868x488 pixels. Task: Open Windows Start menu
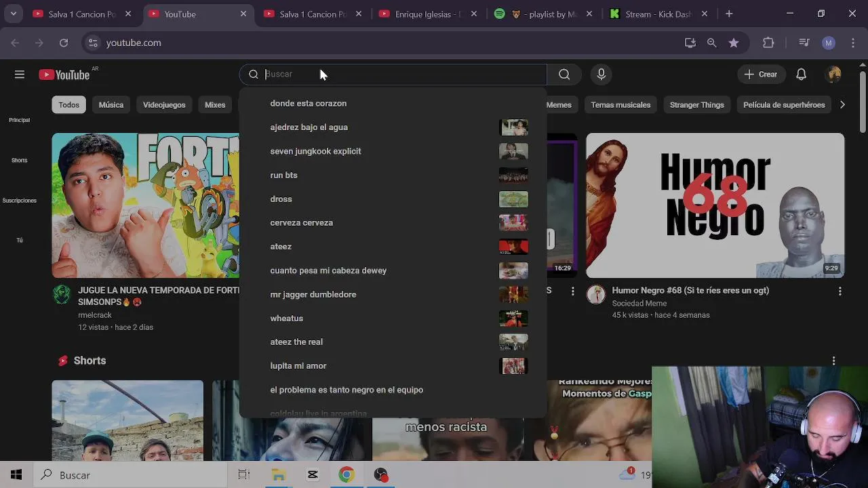coord(16,475)
